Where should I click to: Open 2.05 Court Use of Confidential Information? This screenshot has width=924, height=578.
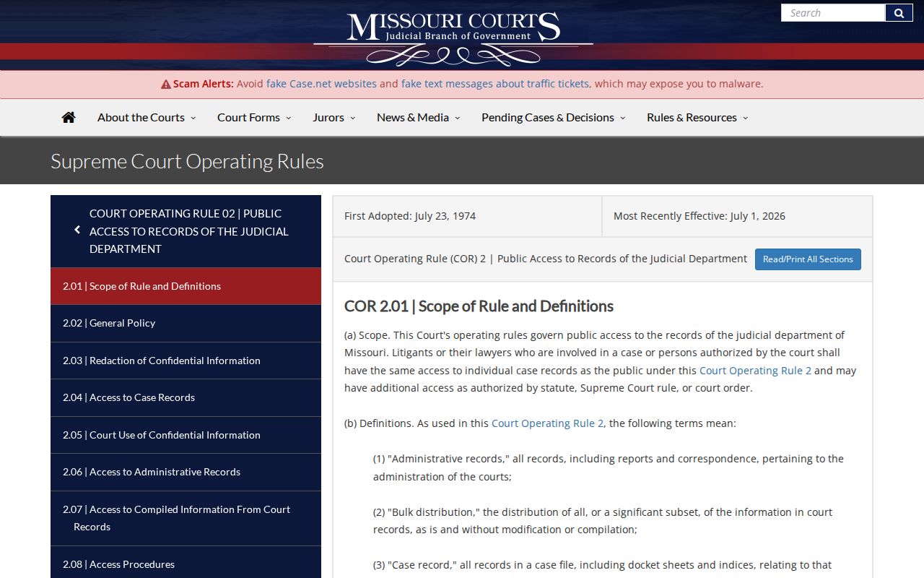[186, 435]
